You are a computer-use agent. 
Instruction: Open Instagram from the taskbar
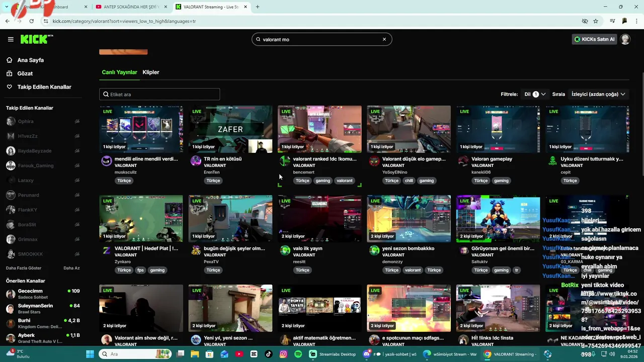(x=283, y=354)
